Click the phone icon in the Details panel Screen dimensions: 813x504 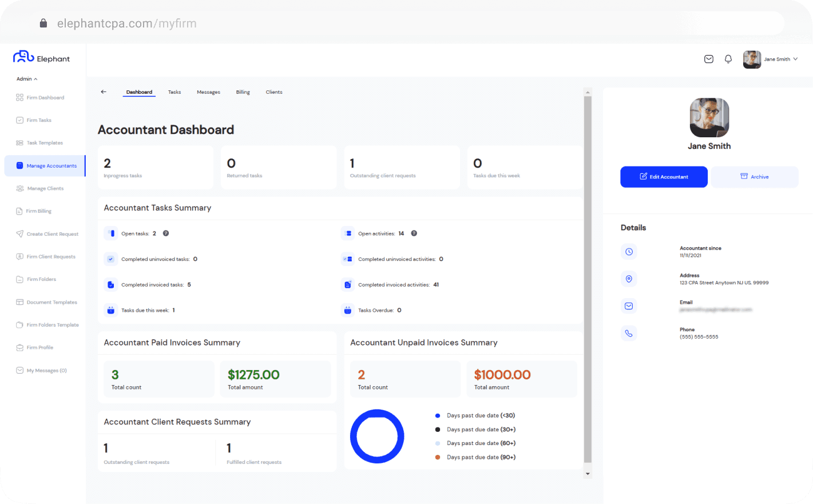(629, 333)
